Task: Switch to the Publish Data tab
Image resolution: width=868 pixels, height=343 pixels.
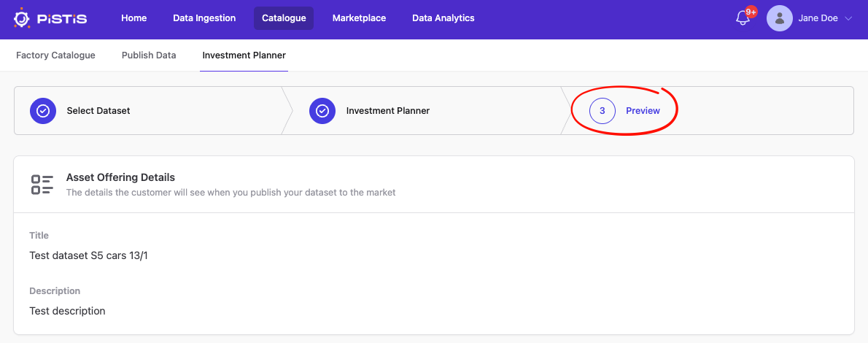Action: click(x=149, y=55)
